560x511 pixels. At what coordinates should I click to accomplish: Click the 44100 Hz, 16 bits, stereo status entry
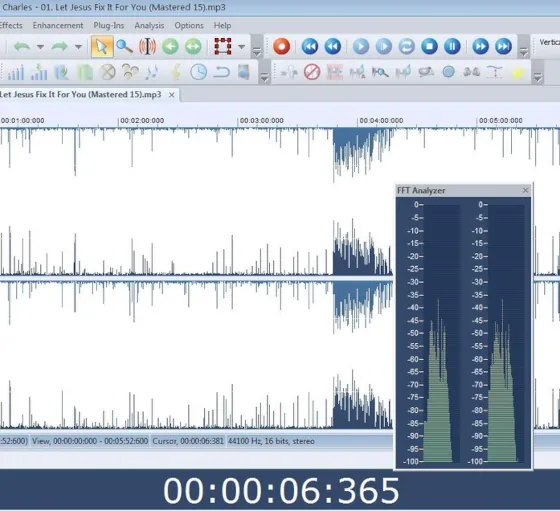point(271,441)
